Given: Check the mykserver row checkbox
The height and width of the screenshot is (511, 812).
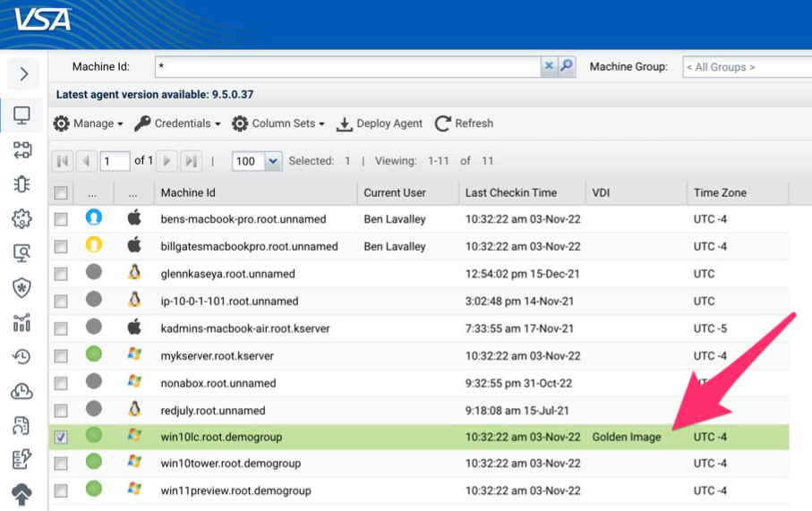Looking at the screenshot, I should [61, 356].
